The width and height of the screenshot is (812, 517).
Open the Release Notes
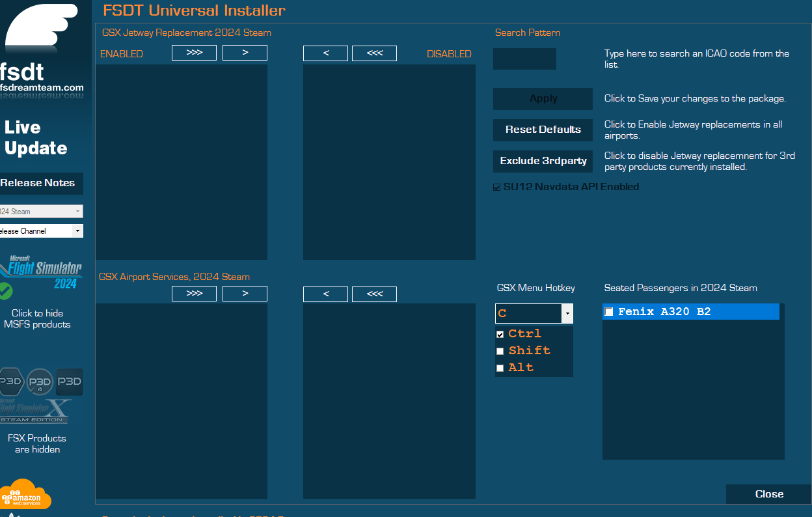[x=39, y=183]
